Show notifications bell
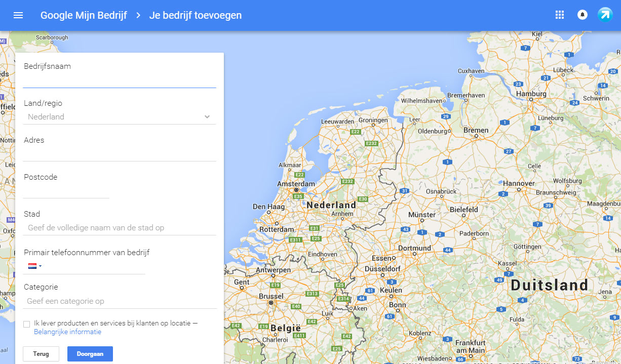The width and height of the screenshot is (621, 364). [x=583, y=15]
